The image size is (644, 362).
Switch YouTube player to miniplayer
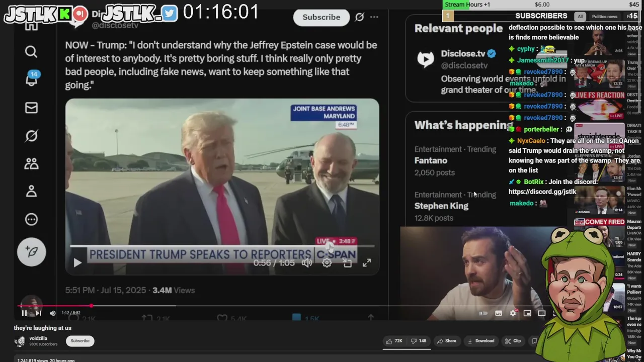click(527, 313)
